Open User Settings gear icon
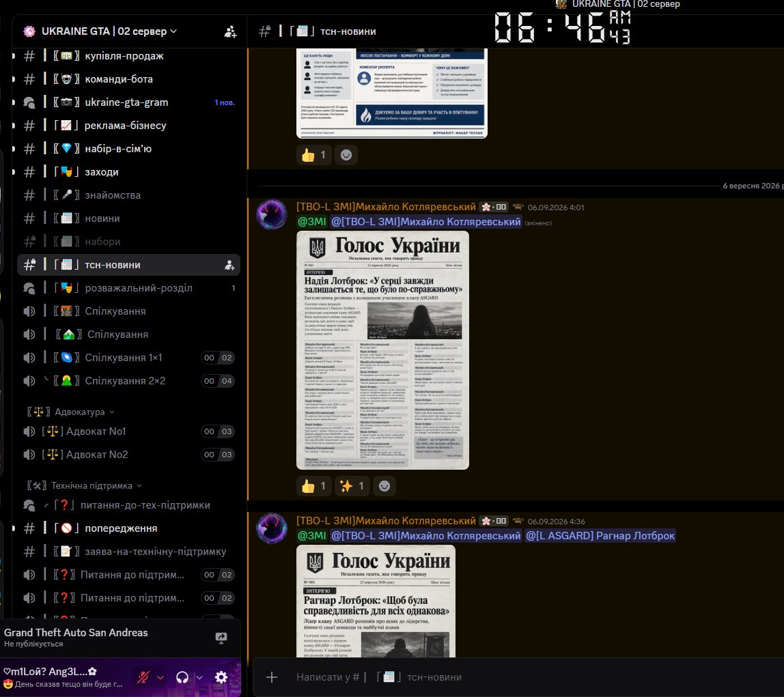Screen dimensions: 784x697 [221, 677]
